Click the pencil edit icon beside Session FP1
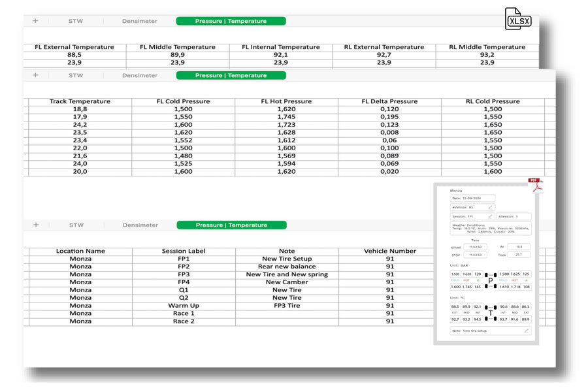Screen dimensions: 588x392 click(489, 216)
